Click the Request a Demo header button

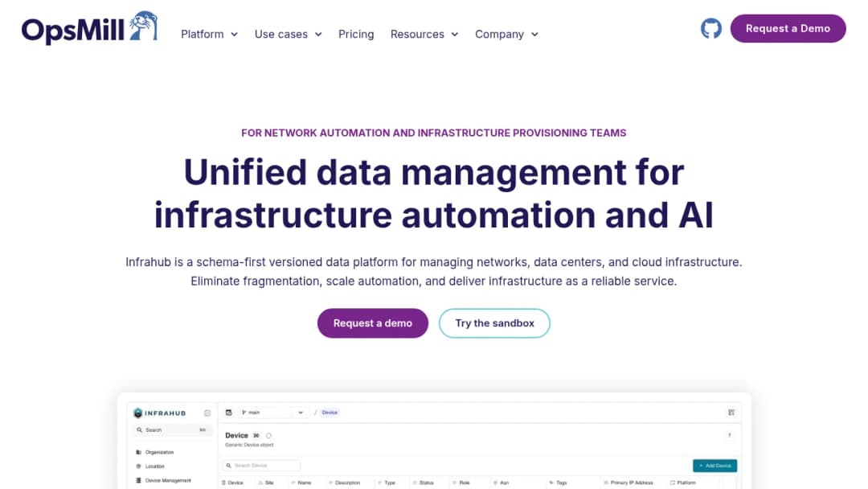(x=788, y=28)
